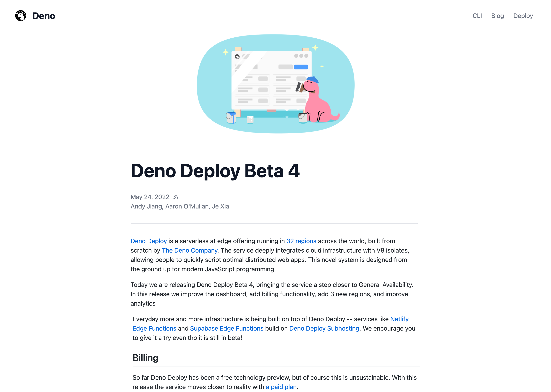
Task: Visit The Deno Company link
Action: pos(189,250)
